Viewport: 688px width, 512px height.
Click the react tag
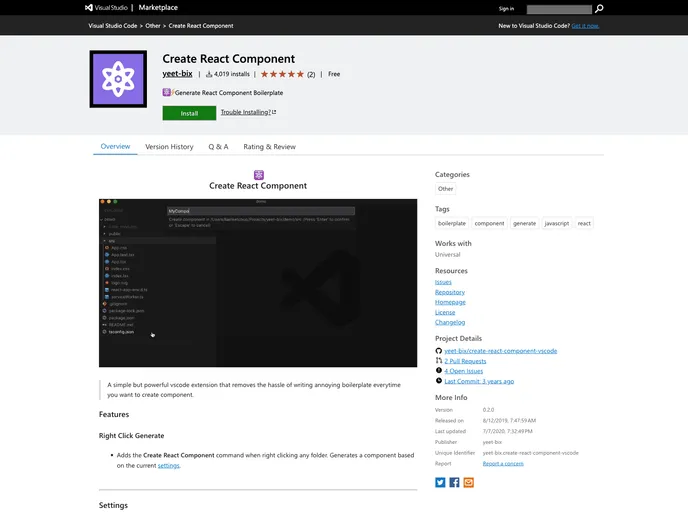coord(584,223)
